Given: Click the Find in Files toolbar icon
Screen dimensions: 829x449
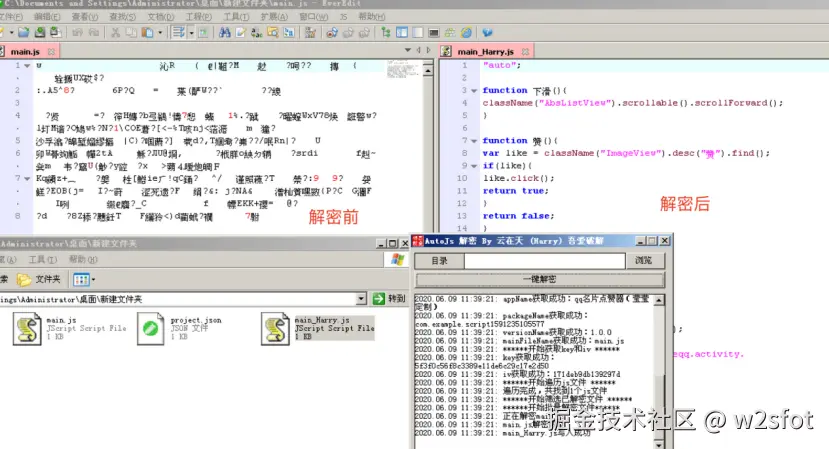Looking at the screenshot, I should pyautogui.click(x=273, y=33).
